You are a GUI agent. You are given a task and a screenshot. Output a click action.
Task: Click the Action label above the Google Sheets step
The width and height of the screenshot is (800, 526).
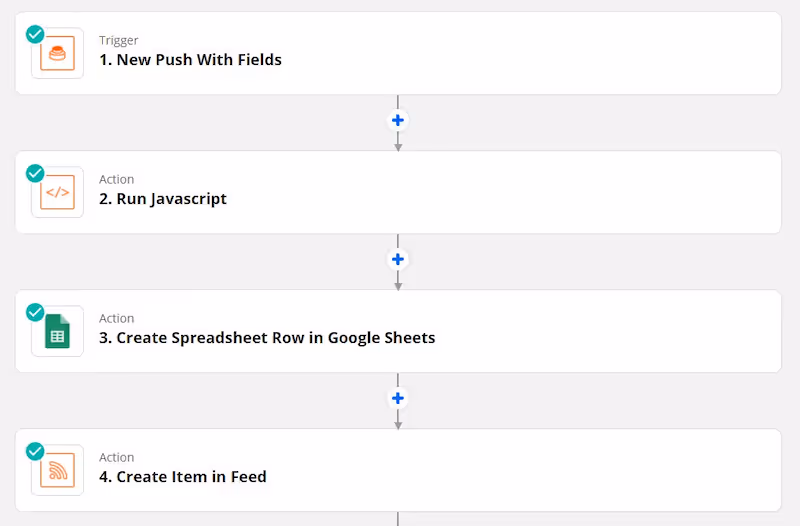click(x=116, y=319)
